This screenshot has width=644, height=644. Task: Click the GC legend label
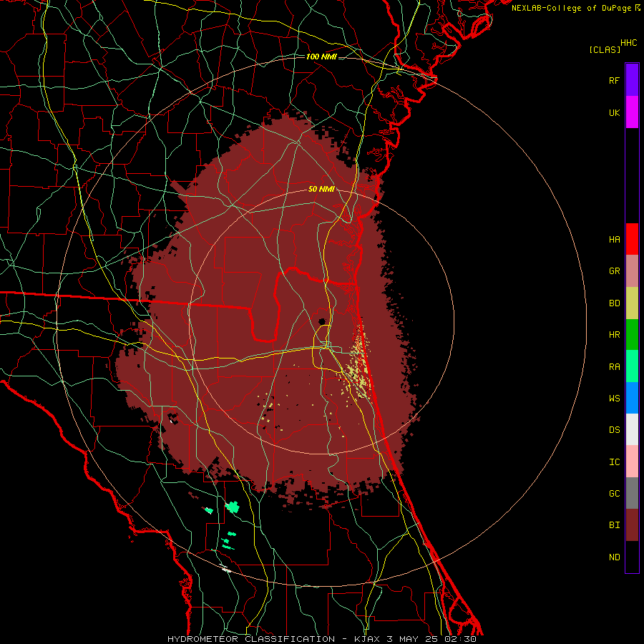[x=614, y=494]
